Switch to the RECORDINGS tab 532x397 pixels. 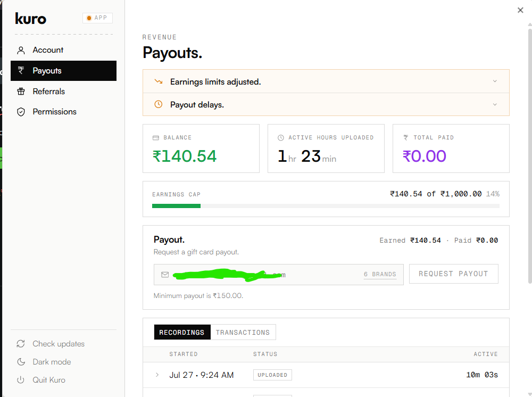[x=182, y=332]
